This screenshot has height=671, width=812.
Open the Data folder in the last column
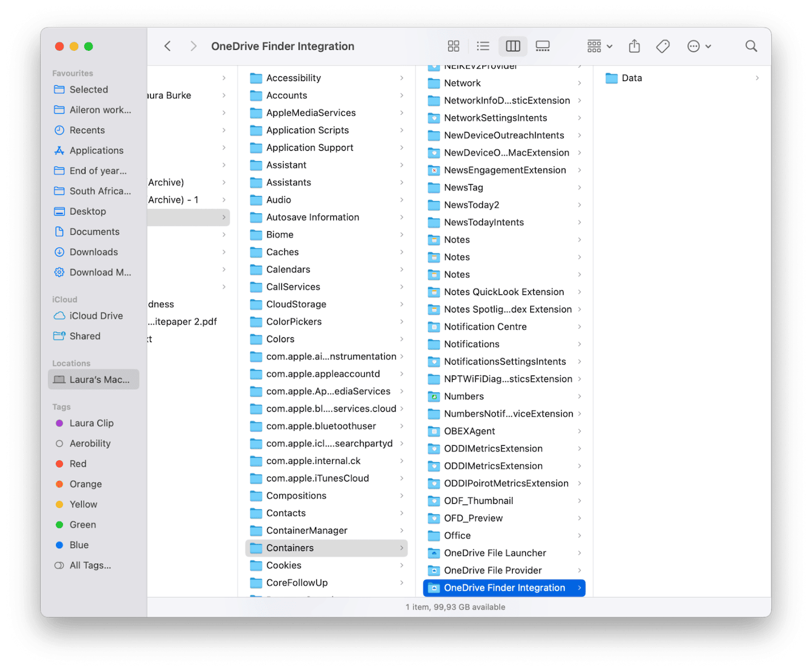point(632,78)
